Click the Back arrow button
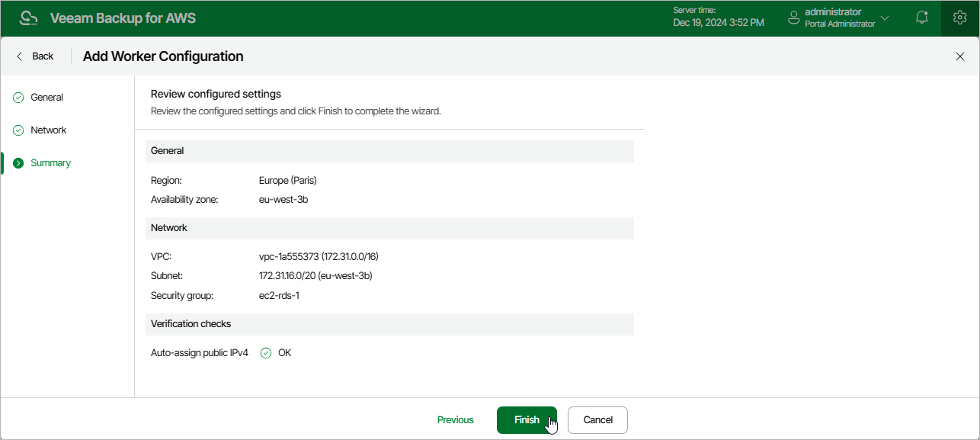 [35, 56]
